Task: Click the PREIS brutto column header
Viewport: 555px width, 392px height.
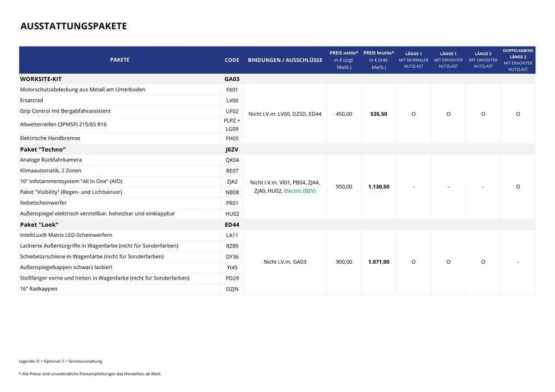Action: pos(378,59)
